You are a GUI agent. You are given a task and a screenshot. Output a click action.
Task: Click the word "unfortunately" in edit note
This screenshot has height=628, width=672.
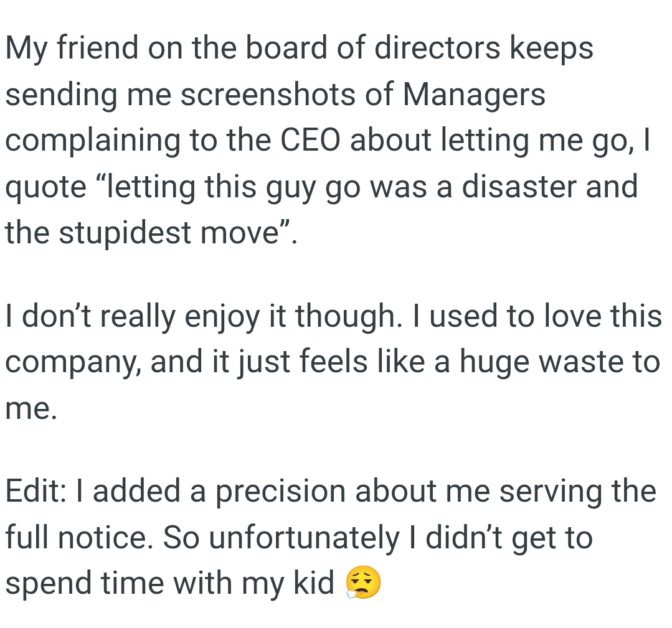click(303, 537)
